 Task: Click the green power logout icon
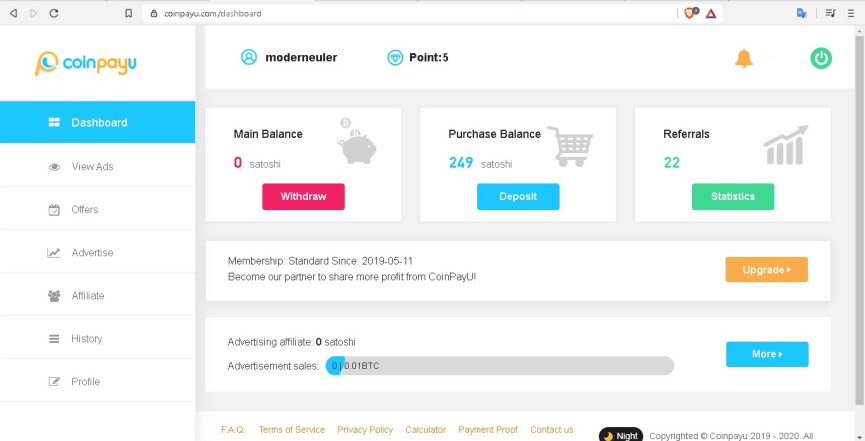pos(821,58)
